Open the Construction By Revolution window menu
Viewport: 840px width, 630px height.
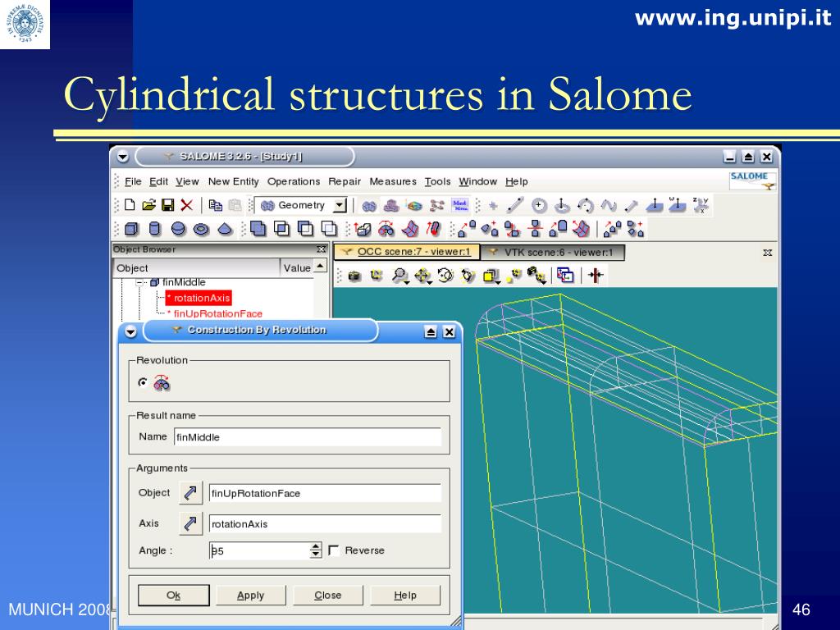[x=130, y=332]
